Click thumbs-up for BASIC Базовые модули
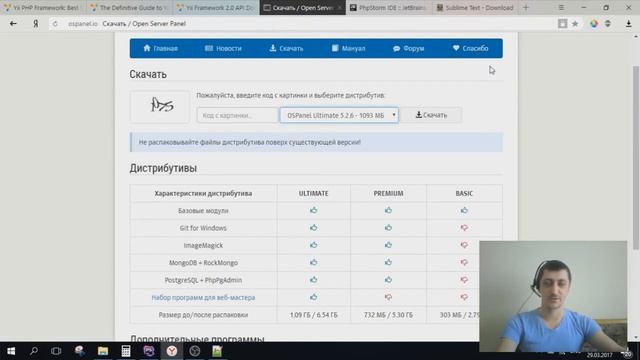Screen dimensions: 640x360 point(464,211)
